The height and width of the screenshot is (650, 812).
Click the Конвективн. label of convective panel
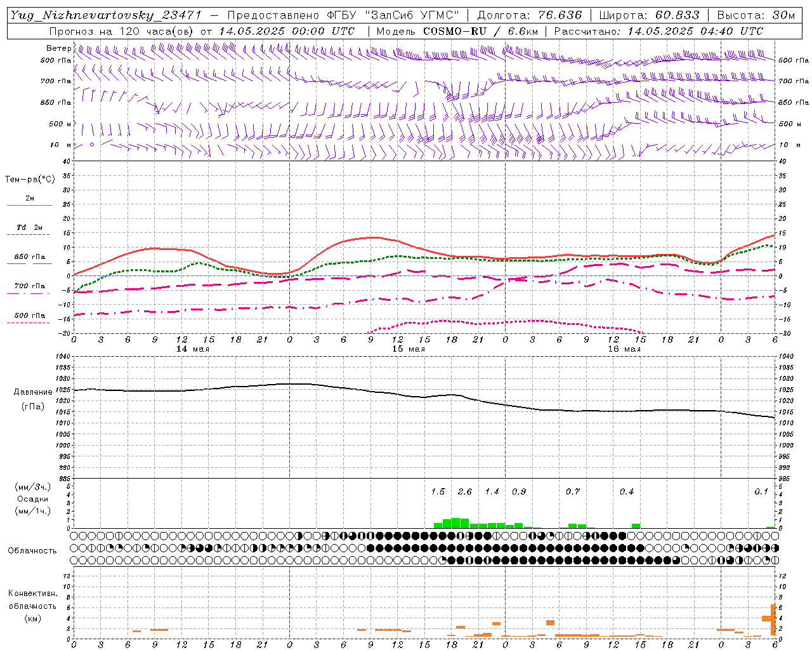point(32,594)
